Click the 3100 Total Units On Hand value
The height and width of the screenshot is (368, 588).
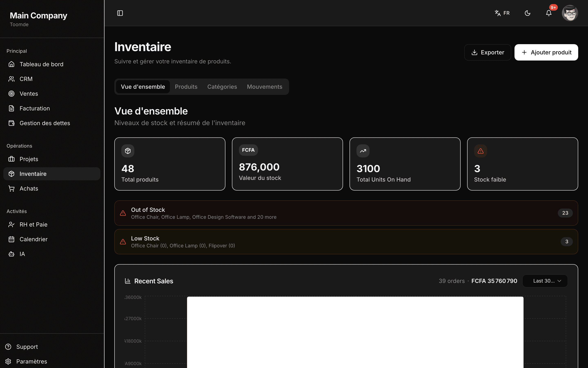click(368, 169)
